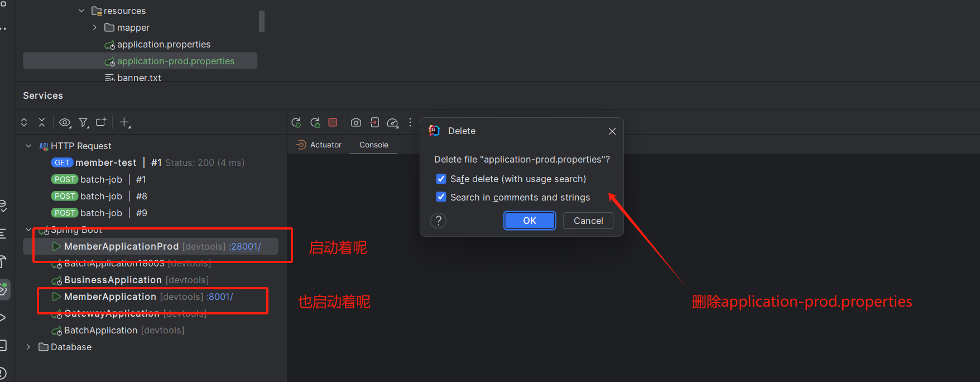Click the Services panel title
This screenshot has width=980, height=382.
[x=43, y=95]
